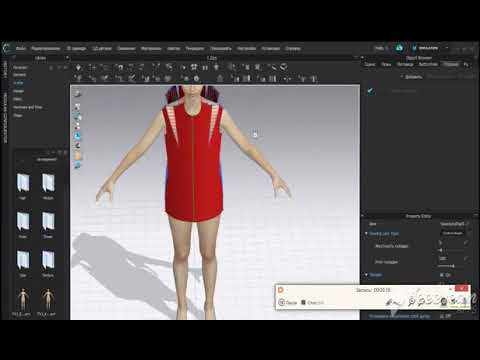Viewport: 480px width, 360px height.
Task: Click the shirt-shaped icon in upper 3D toolbar
Action: point(194,67)
